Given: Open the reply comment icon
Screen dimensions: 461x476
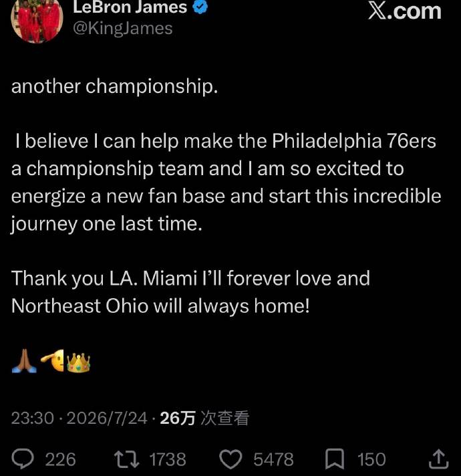Looking at the screenshot, I should click(23, 459).
